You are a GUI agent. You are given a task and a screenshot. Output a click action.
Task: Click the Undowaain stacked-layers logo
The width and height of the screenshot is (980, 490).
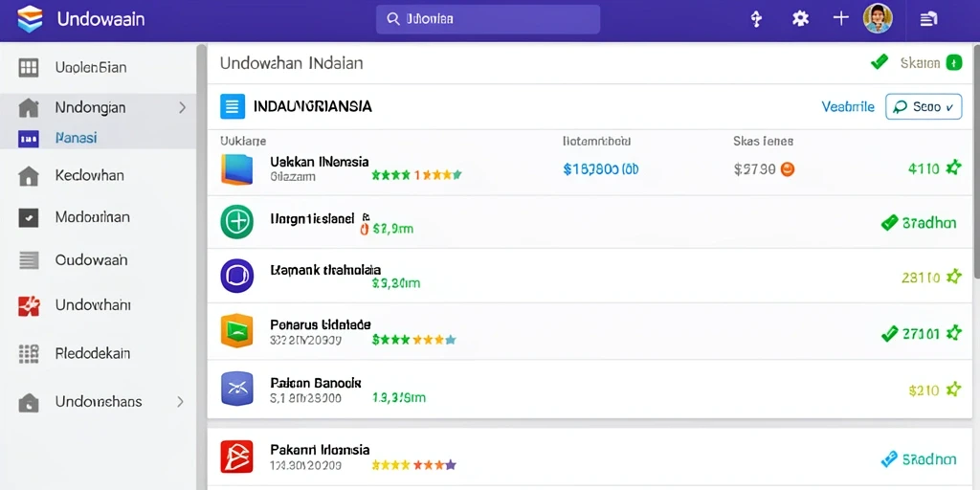[x=30, y=19]
